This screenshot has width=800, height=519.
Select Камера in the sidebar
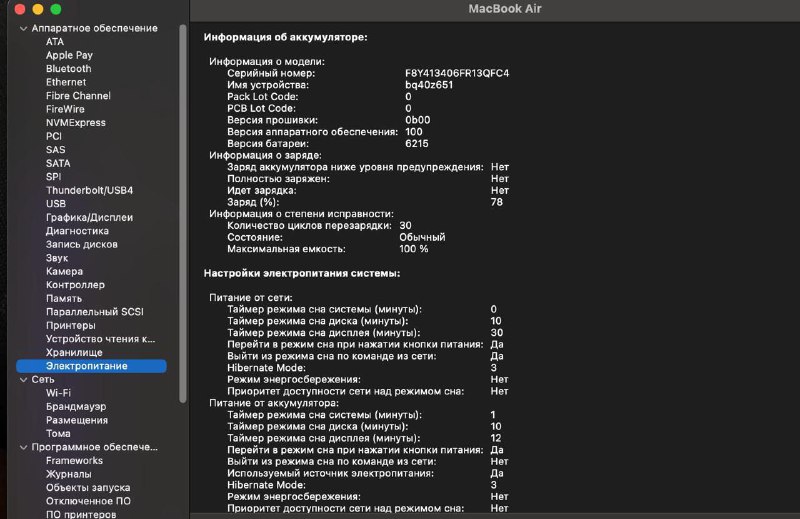[64, 271]
